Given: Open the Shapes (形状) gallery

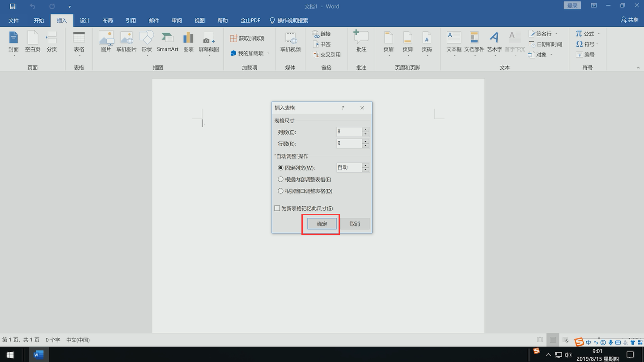Looking at the screenshot, I should coord(147,43).
